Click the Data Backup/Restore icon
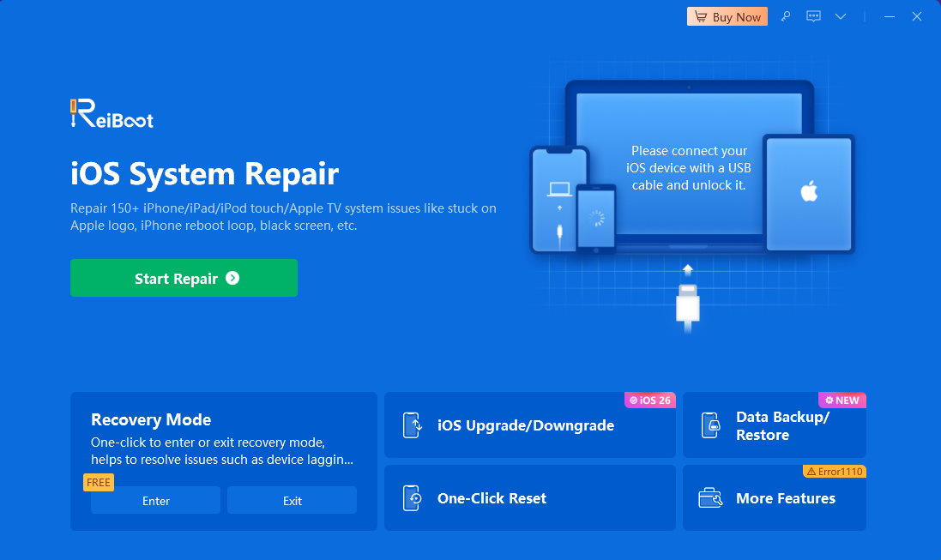This screenshot has width=941, height=560. 710,425
